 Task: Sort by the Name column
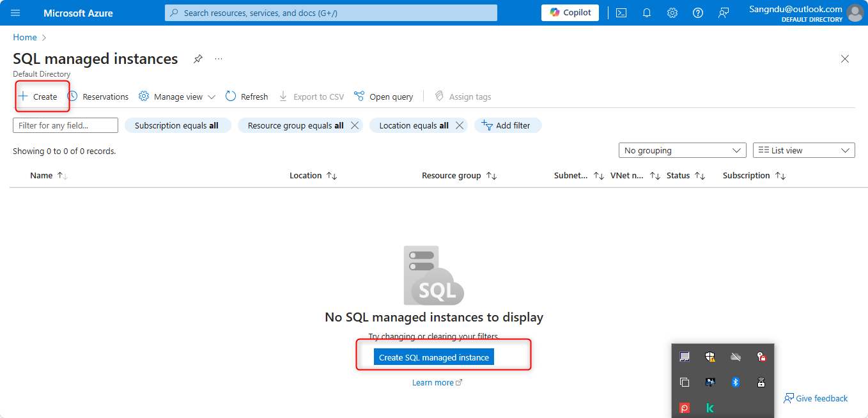tap(49, 175)
